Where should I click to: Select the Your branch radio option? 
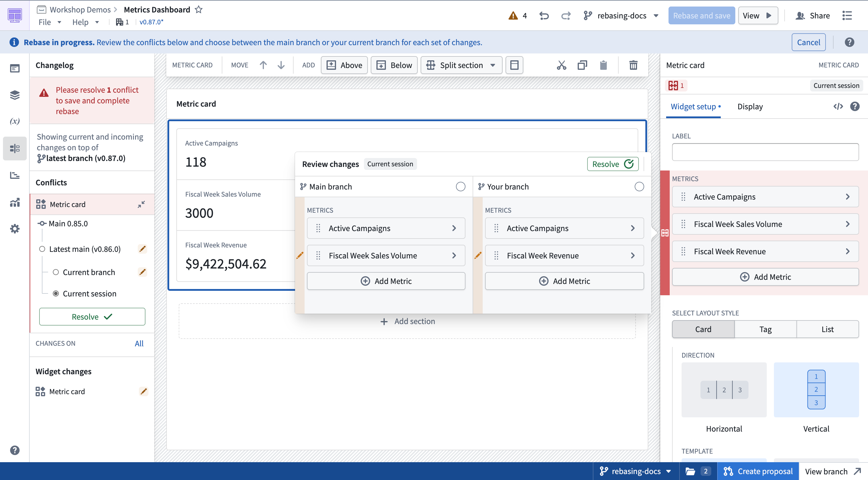[x=639, y=187]
